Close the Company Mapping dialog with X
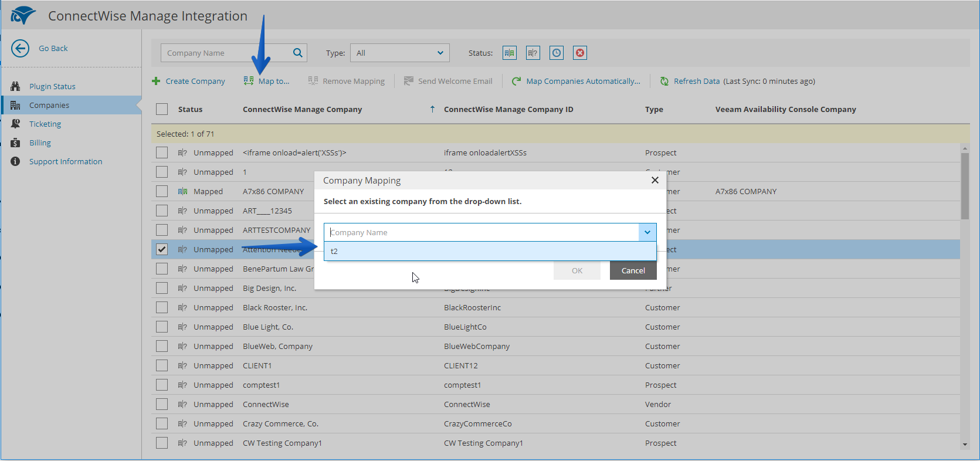 pyautogui.click(x=655, y=180)
